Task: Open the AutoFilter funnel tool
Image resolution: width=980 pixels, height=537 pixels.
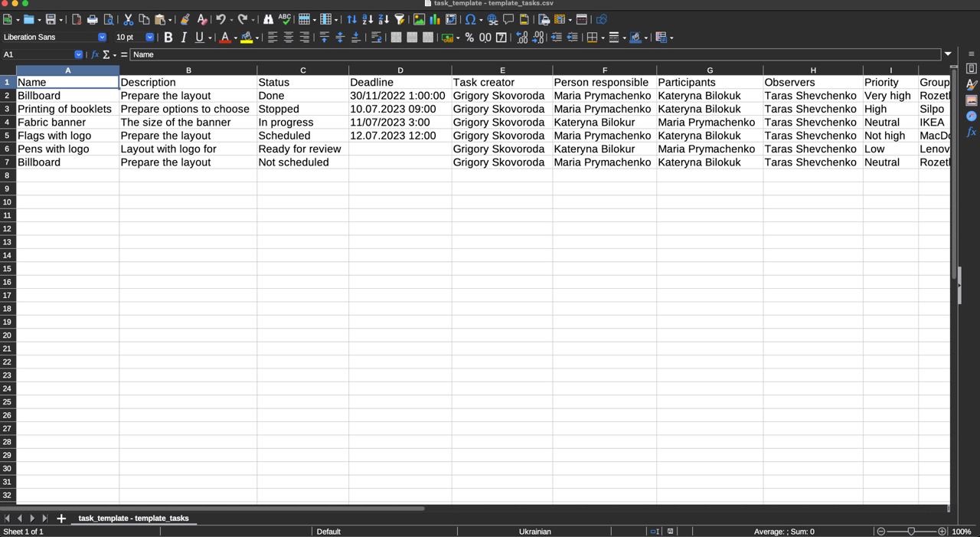Action: pos(400,19)
